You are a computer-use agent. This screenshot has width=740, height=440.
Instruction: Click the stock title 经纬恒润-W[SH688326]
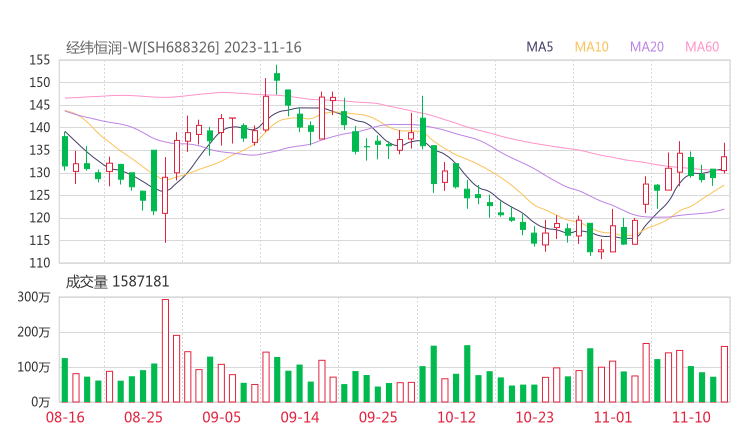pyautogui.click(x=143, y=48)
